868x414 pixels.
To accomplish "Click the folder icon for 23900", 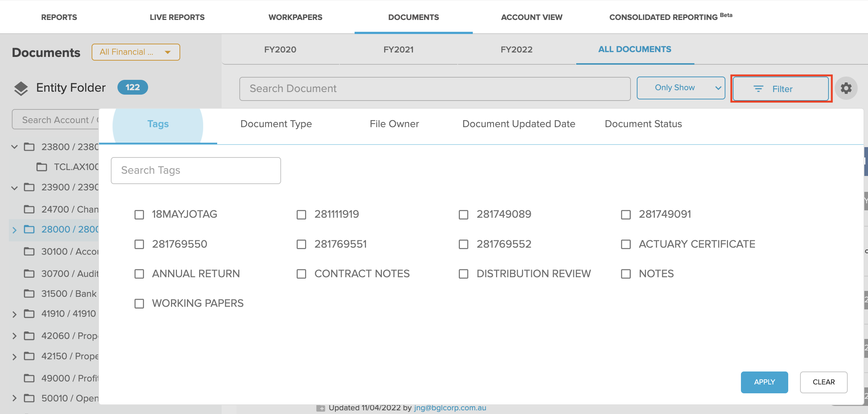I will [29, 187].
